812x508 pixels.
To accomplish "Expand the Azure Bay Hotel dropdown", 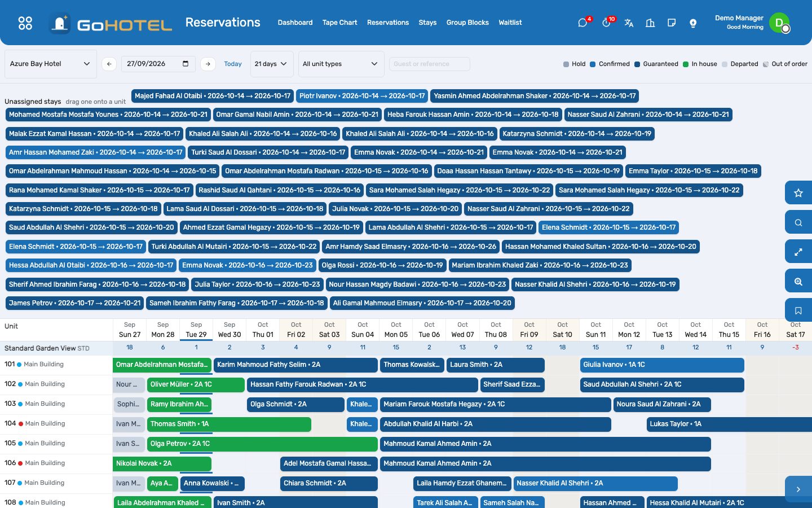I will pos(51,64).
